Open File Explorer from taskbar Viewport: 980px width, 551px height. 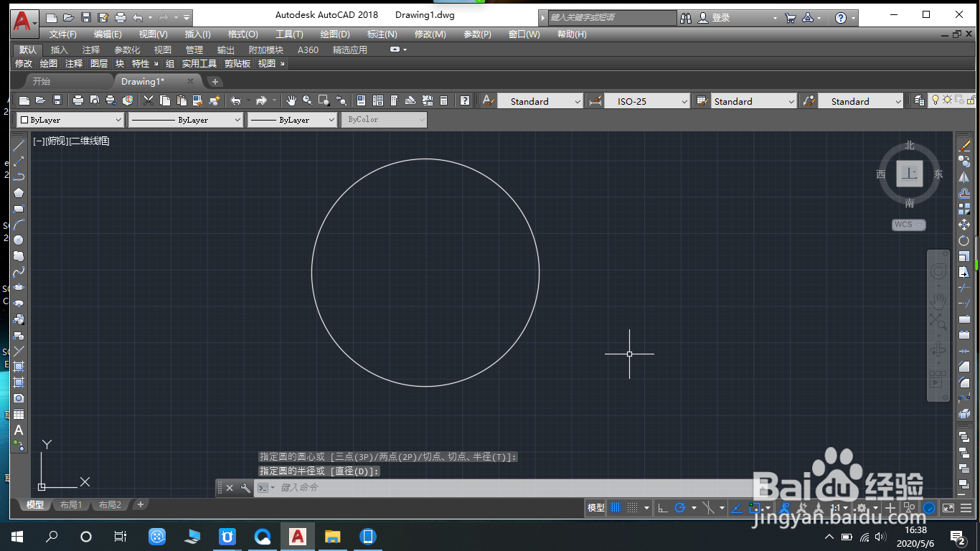pyautogui.click(x=332, y=536)
